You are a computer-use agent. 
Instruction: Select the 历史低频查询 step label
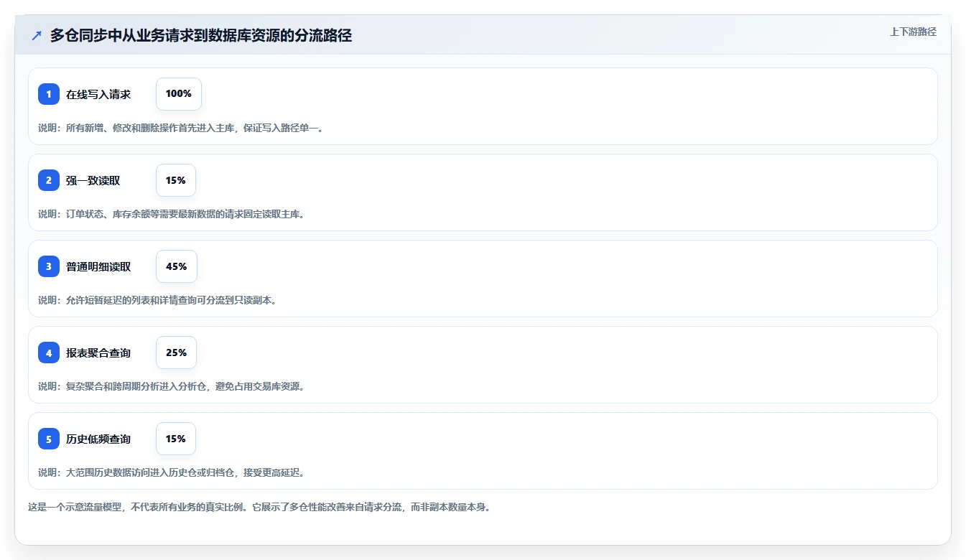pos(98,439)
